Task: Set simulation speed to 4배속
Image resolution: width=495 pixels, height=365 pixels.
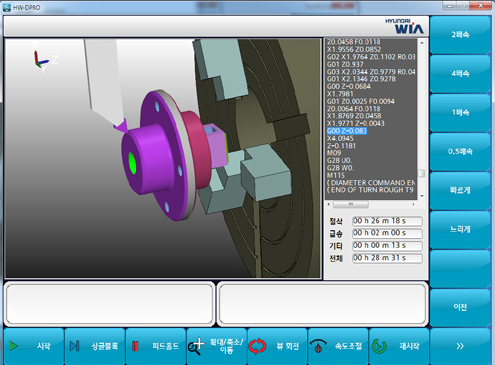Action: click(460, 74)
